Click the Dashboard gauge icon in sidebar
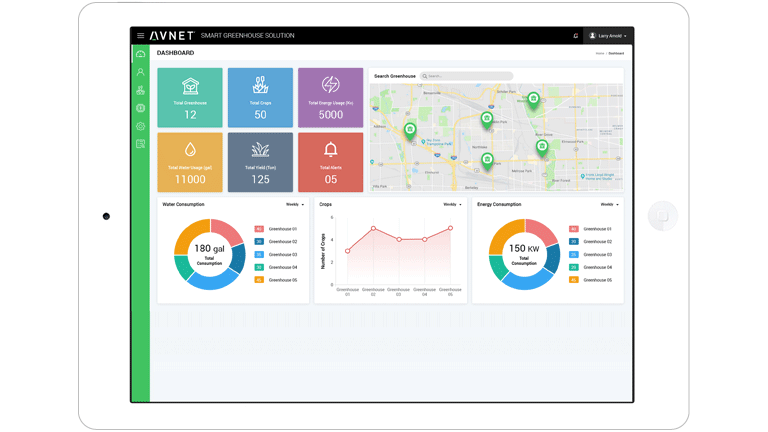This screenshot has width=768, height=432. point(141,54)
